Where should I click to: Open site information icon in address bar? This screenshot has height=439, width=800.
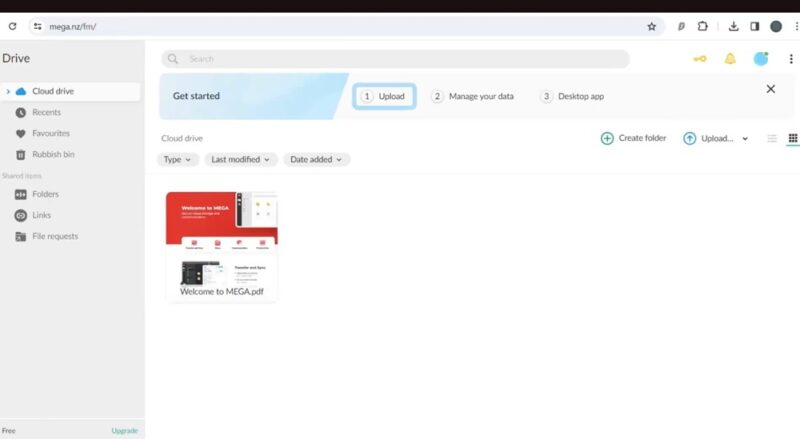pos(37,26)
